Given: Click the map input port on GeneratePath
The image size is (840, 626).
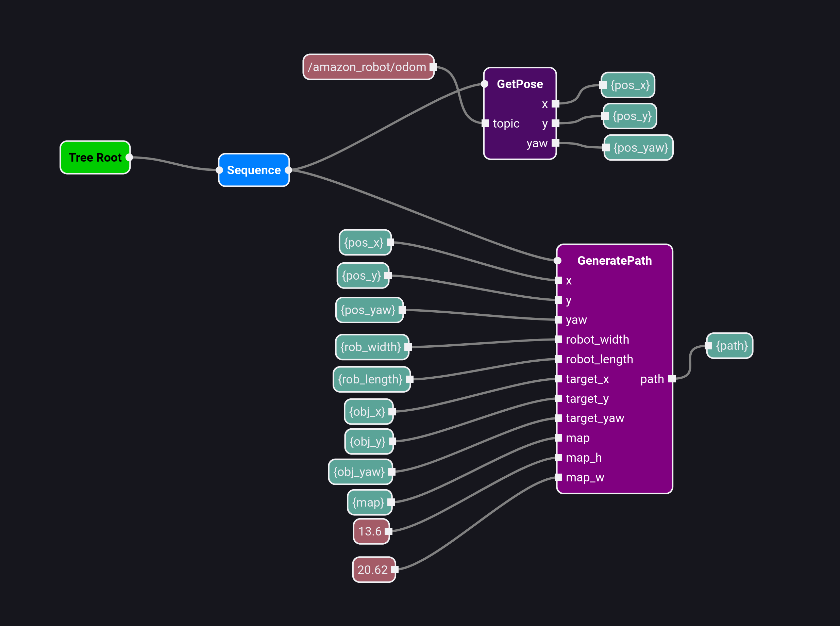Looking at the screenshot, I should point(558,438).
